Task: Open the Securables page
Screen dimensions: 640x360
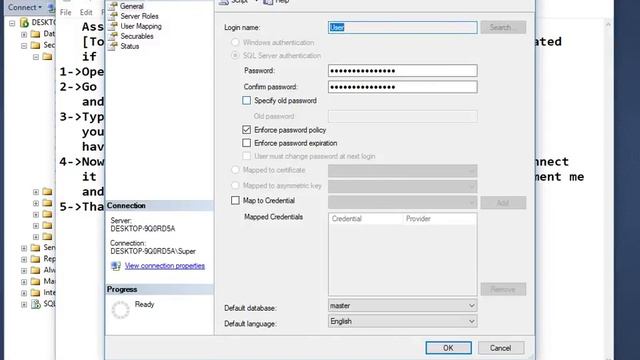Action: (137, 36)
